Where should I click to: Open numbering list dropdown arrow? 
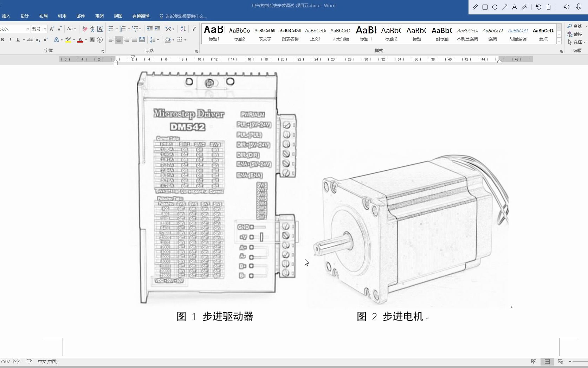129,29
